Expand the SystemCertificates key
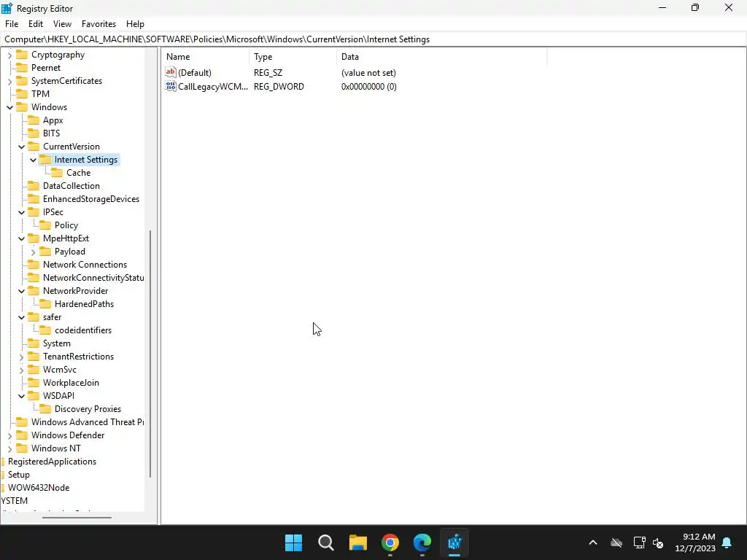 click(10, 82)
